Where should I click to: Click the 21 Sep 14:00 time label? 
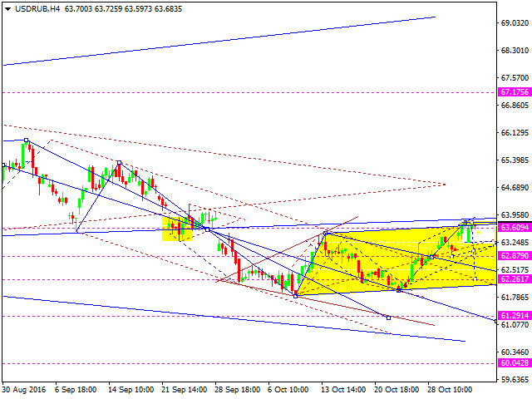[184, 390]
